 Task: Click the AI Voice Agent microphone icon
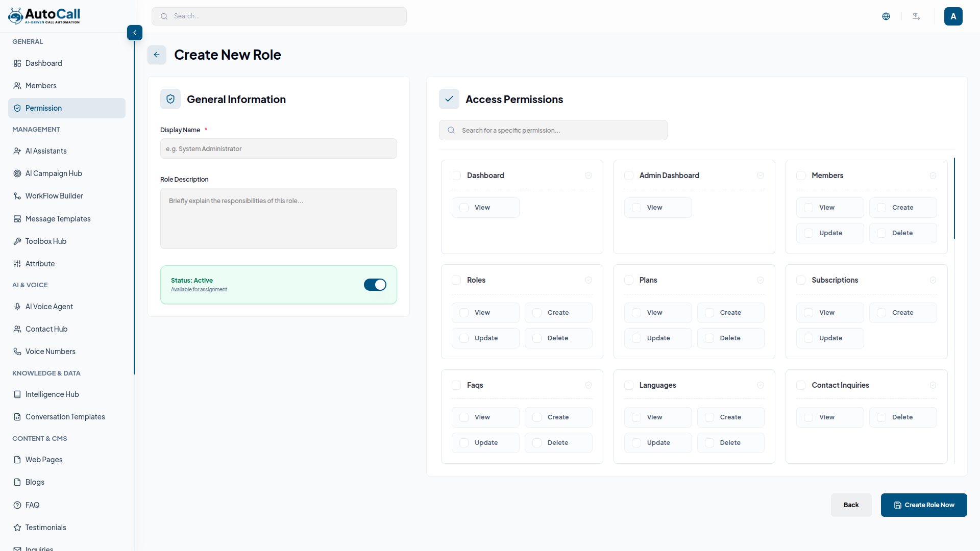pyautogui.click(x=17, y=307)
